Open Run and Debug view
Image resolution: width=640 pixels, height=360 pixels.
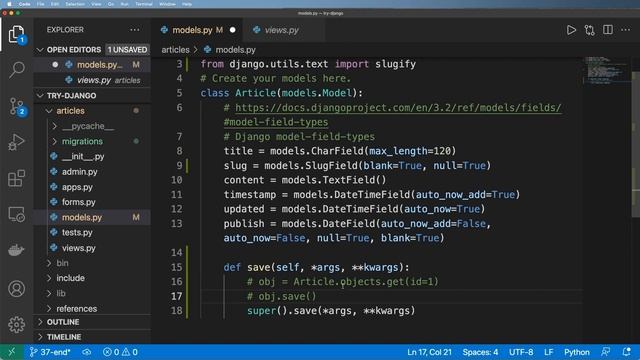[16, 142]
